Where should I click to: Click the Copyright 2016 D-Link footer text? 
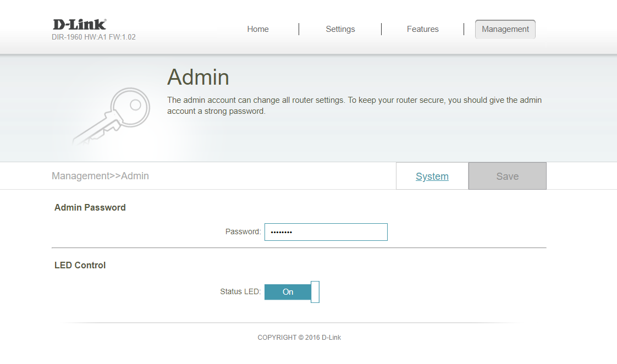point(299,337)
